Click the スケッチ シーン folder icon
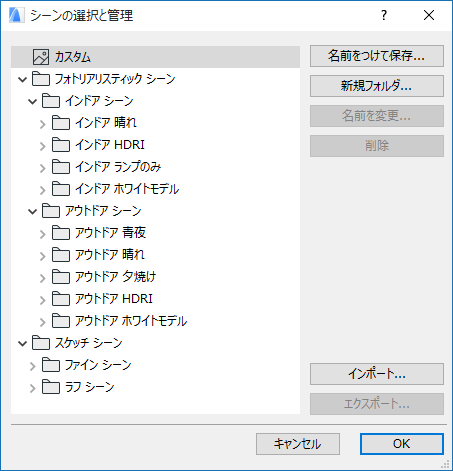 click(41, 343)
